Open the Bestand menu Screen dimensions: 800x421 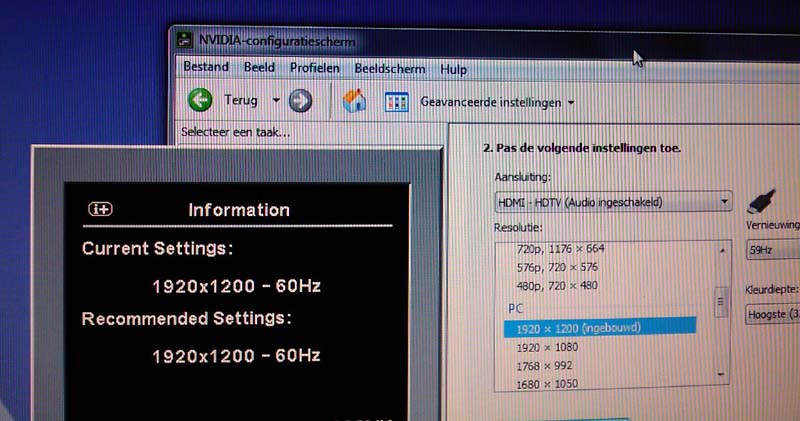tap(206, 67)
